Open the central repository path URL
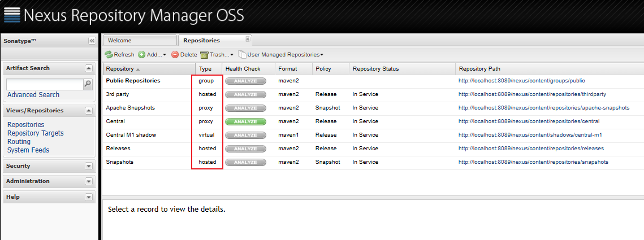The width and height of the screenshot is (644, 240). pos(529,121)
